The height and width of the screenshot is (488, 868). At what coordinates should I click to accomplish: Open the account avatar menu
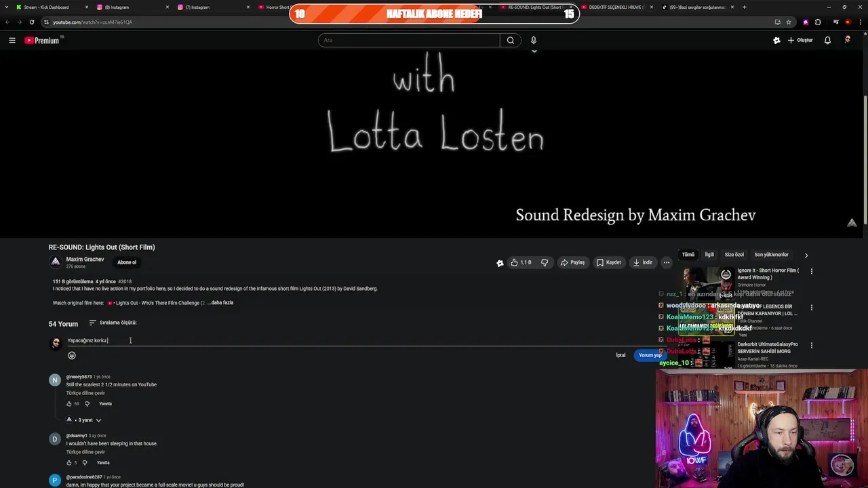[847, 41]
